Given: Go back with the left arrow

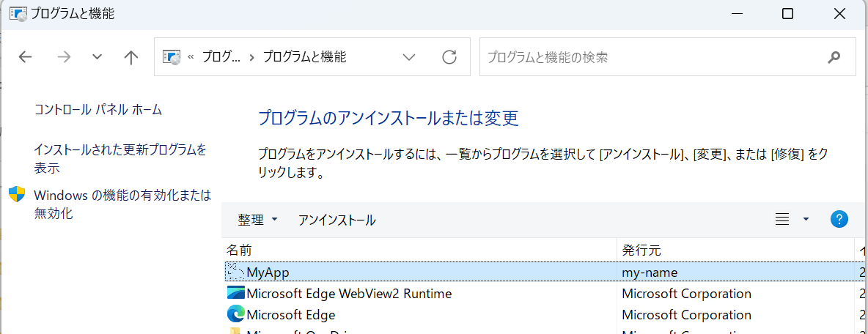Looking at the screenshot, I should pyautogui.click(x=26, y=57).
